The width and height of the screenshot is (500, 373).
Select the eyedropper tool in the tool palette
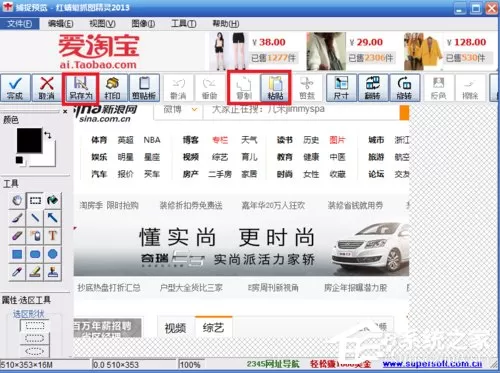tap(17, 272)
